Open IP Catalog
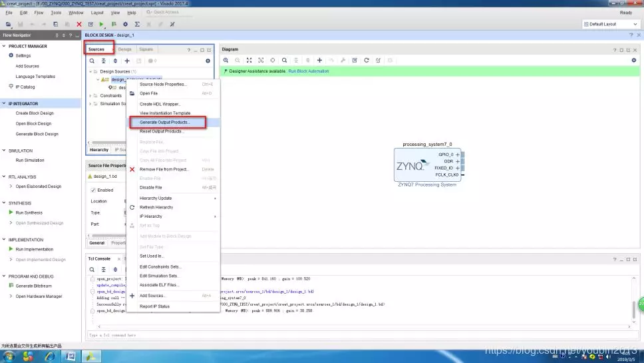Viewport: 644px width, 363px height. tap(25, 87)
